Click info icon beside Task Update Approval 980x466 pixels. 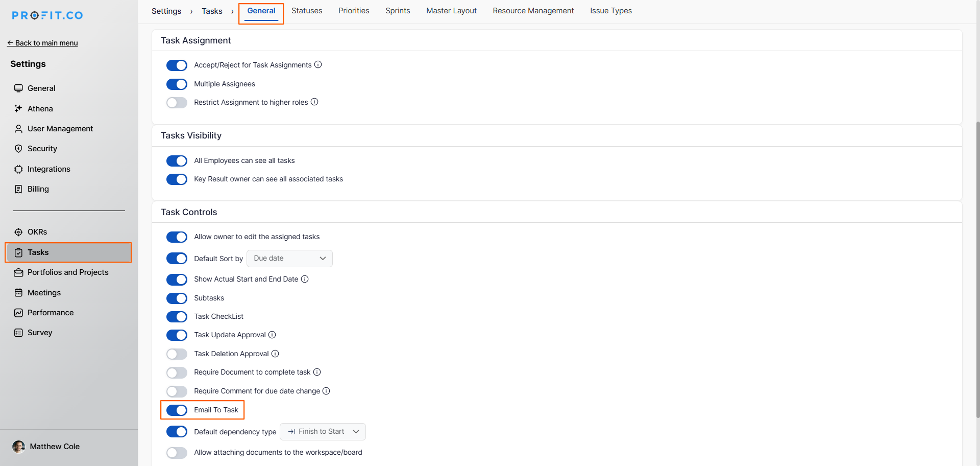[272, 335]
